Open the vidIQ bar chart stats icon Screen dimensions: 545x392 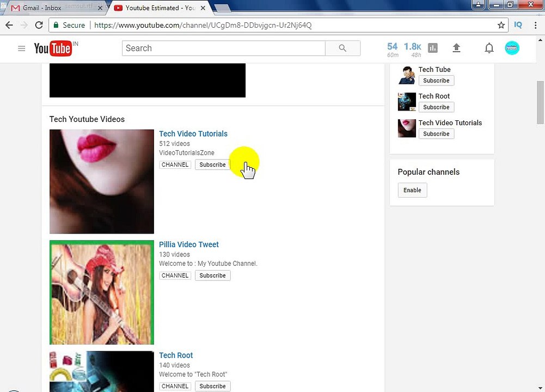[x=433, y=48]
